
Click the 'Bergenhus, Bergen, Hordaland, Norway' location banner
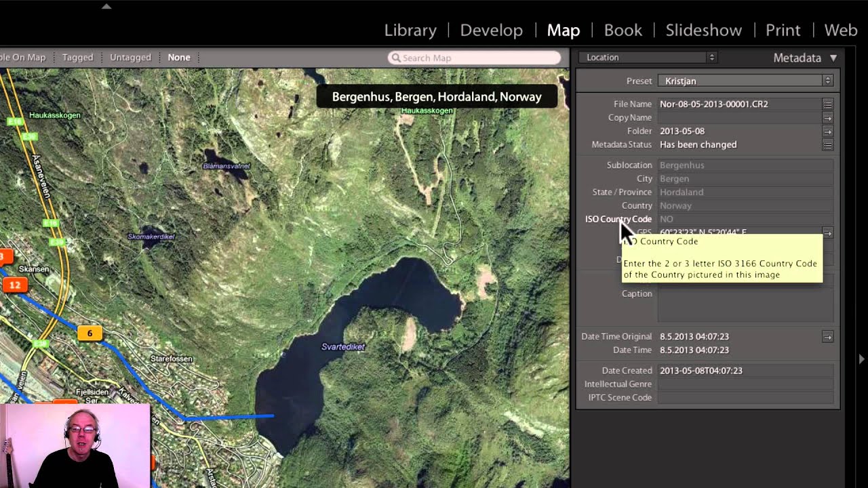coord(437,97)
